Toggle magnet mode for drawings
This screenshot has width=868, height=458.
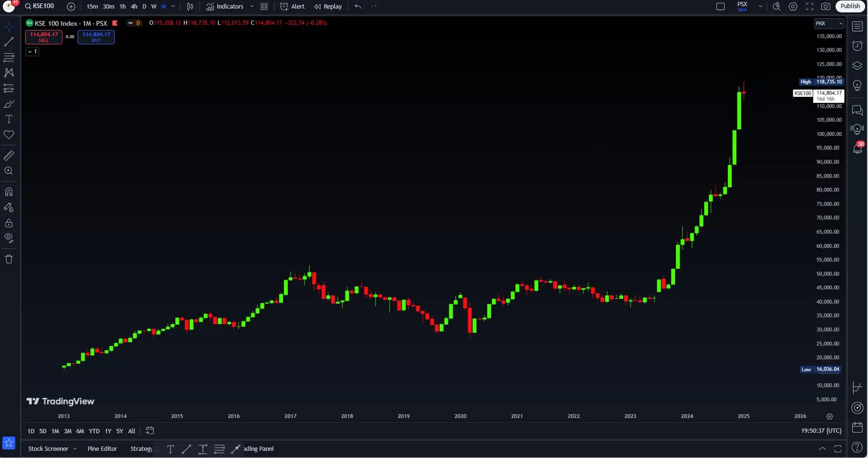pyautogui.click(x=9, y=192)
